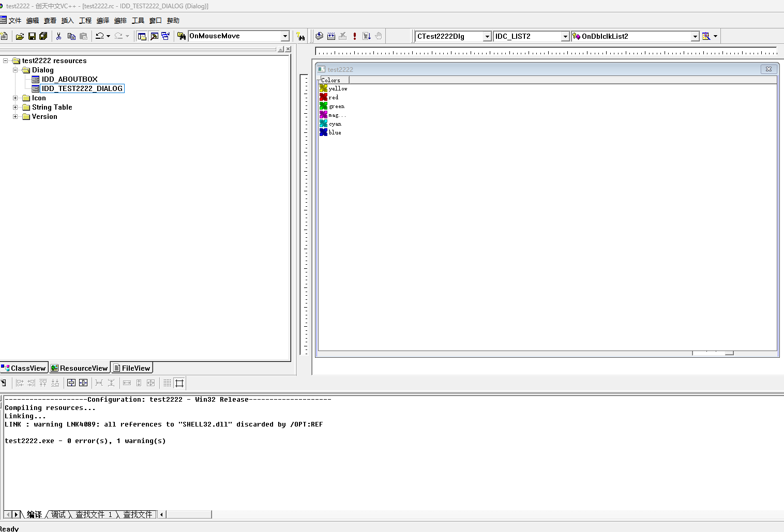This screenshot has width=784, height=532.
Task: Click the Space Across icon
Action: pyautogui.click(x=99, y=383)
